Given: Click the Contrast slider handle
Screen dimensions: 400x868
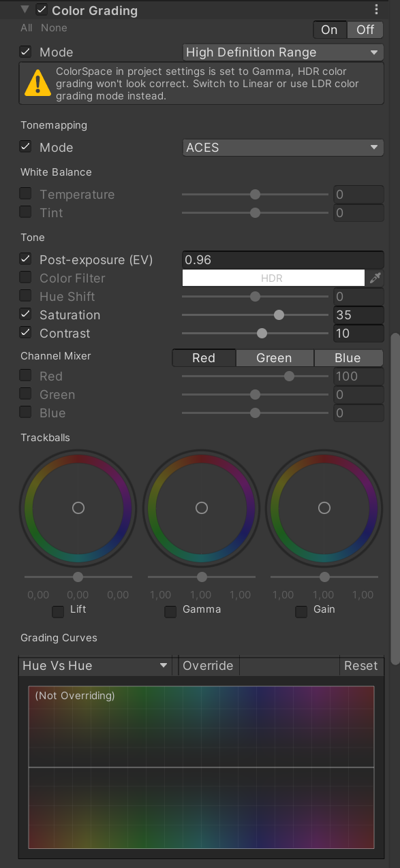Looking at the screenshot, I should [262, 333].
